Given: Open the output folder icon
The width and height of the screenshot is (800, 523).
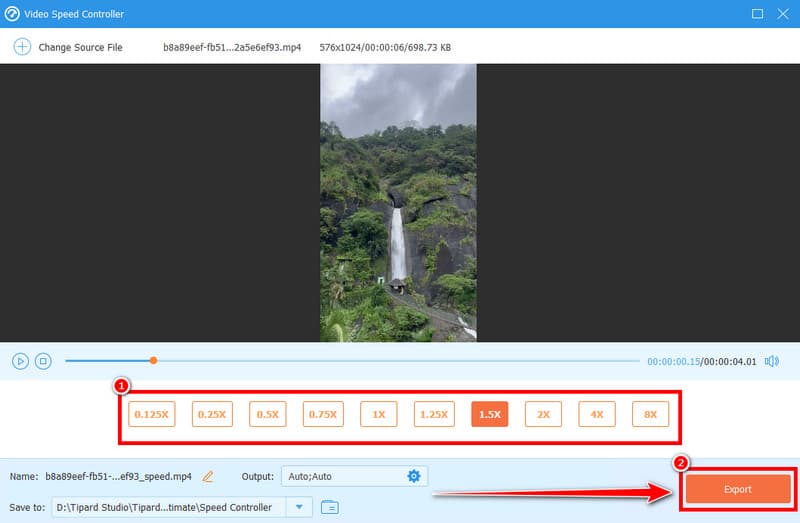Looking at the screenshot, I should pos(330,507).
